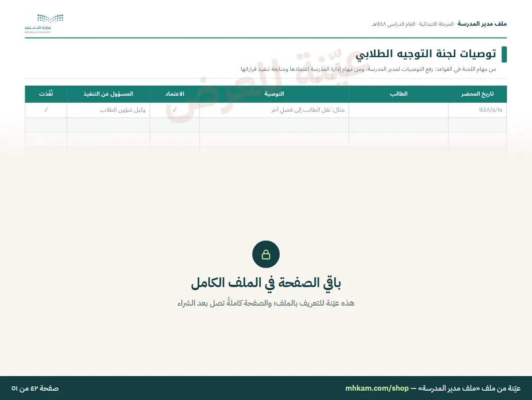Screen dimensions: 532x400
Task: Click the empty student cell in first row
Action: tap(399, 110)
